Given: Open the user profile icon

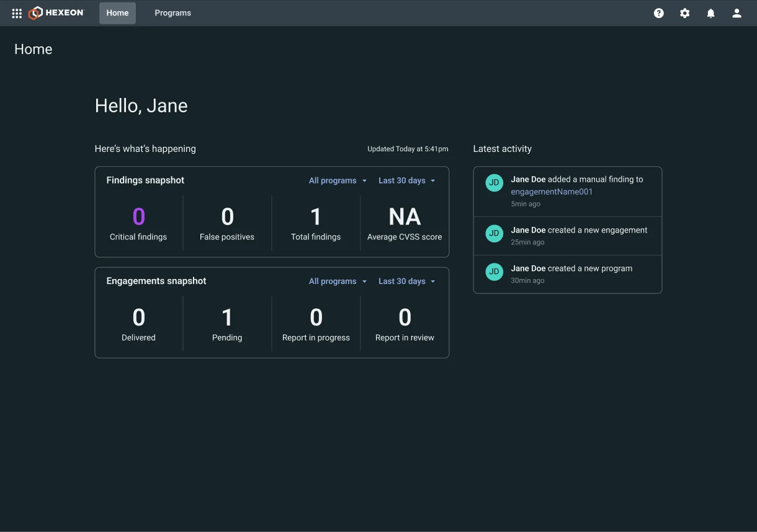Looking at the screenshot, I should pos(737,13).
